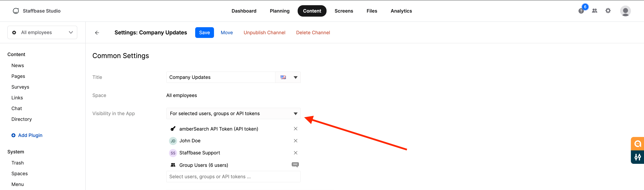Image resolution: width=644 pixels, height=190 pixels.
Task: Open the dark sliders widget button
Action: 637,157
